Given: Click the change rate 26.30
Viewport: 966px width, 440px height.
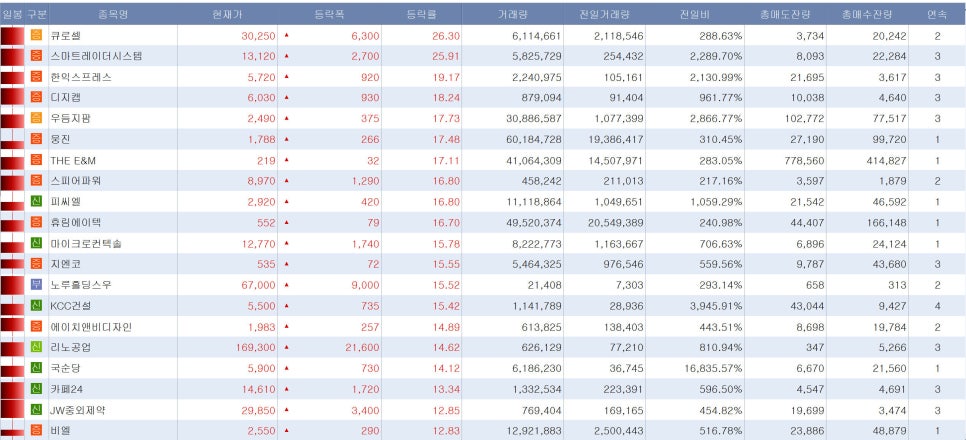Looking at the screenshot, I should point(446,36).
